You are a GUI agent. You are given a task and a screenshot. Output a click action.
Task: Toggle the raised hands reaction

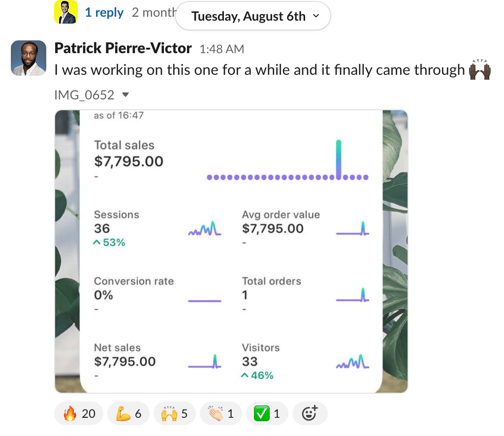click(174, 414)
